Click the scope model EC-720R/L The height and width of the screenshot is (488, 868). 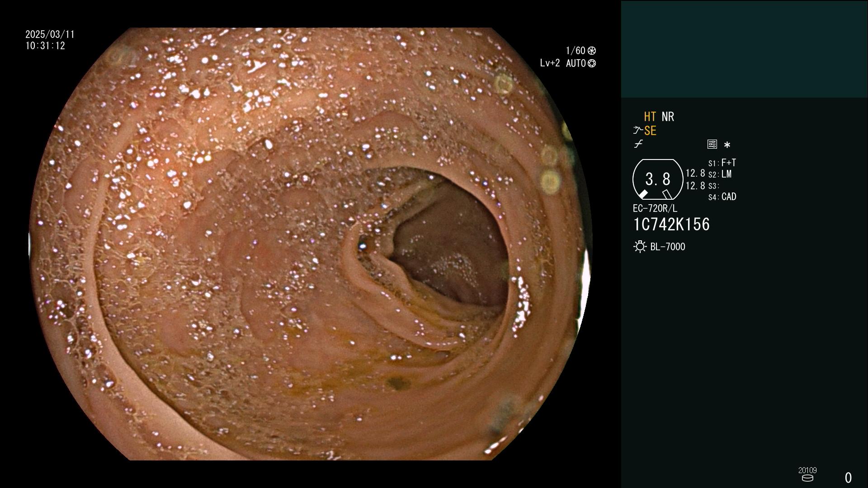tap(655, 208)
